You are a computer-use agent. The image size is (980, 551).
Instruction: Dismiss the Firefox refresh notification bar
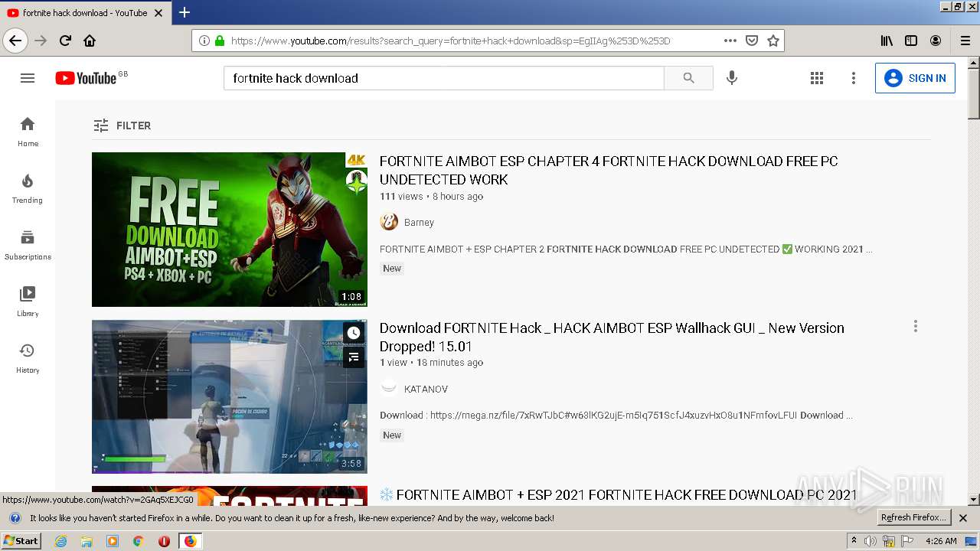tap(963, 518)
